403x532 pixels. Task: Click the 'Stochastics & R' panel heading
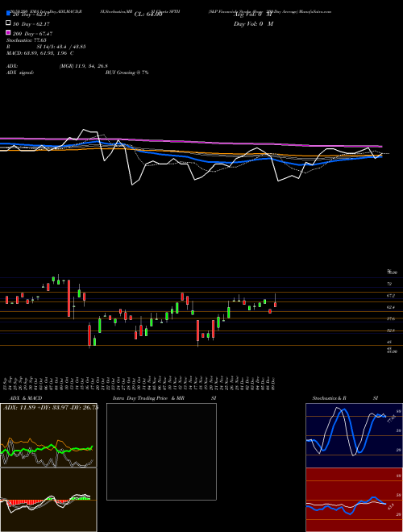click(329, 398)
